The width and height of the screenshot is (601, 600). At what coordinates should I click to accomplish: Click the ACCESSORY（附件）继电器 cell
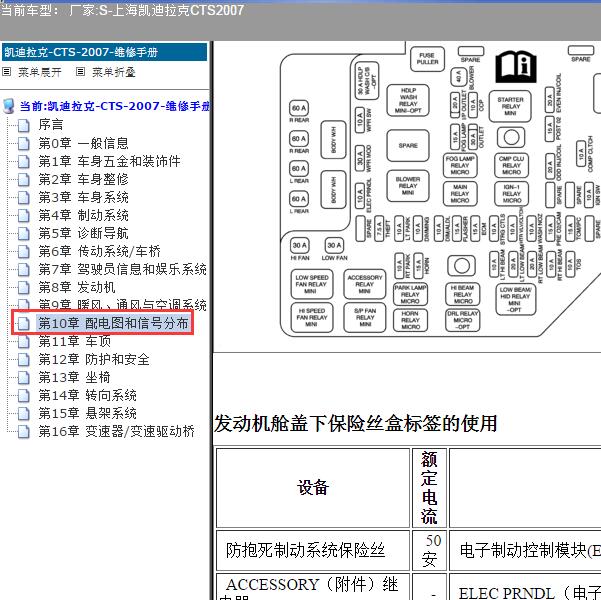tap(313, 587)
